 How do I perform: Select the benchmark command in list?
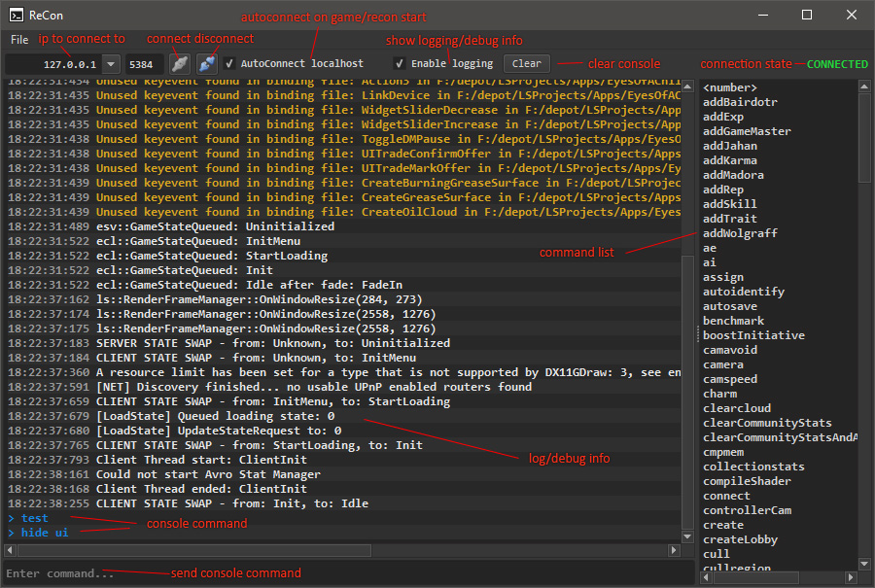(733, 321)
